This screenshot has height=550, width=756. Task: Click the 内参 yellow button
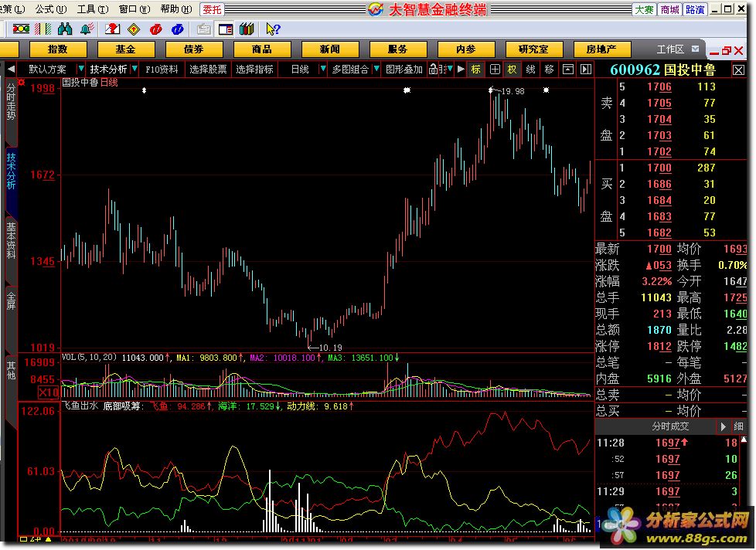tap(466, 49)
